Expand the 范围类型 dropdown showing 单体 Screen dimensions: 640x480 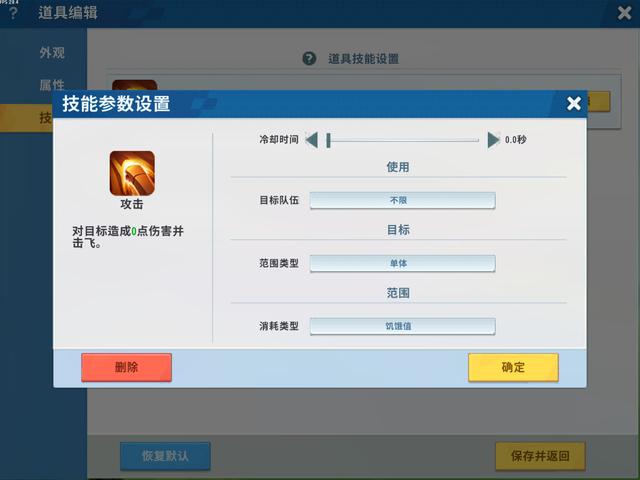[x=402, y=264]
